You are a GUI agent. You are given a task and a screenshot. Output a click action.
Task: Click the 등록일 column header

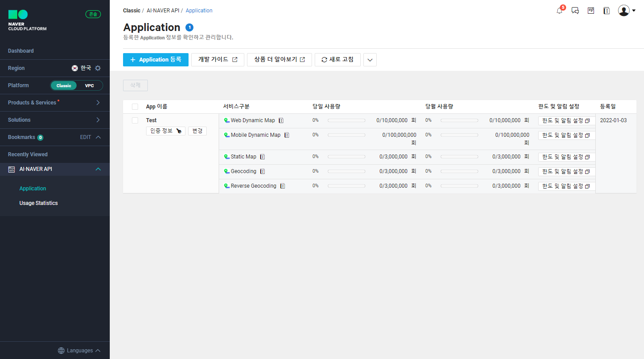click(x=608, y=107)
